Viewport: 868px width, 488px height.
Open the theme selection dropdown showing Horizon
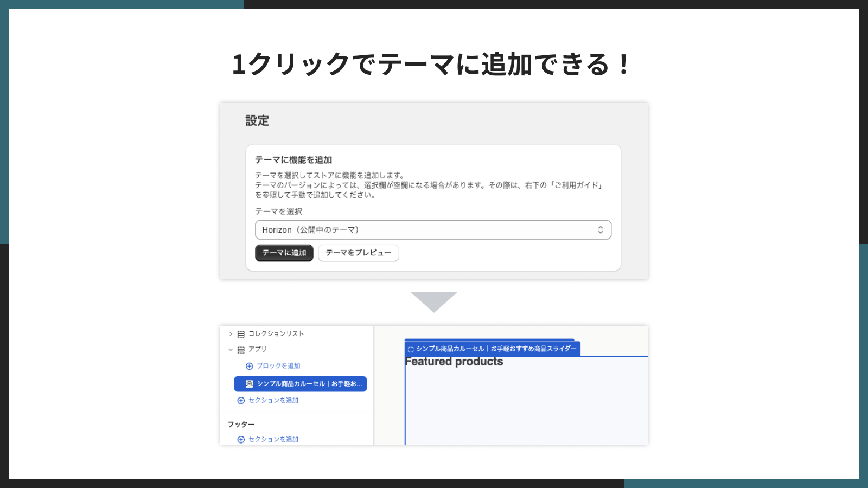point(433,230)
